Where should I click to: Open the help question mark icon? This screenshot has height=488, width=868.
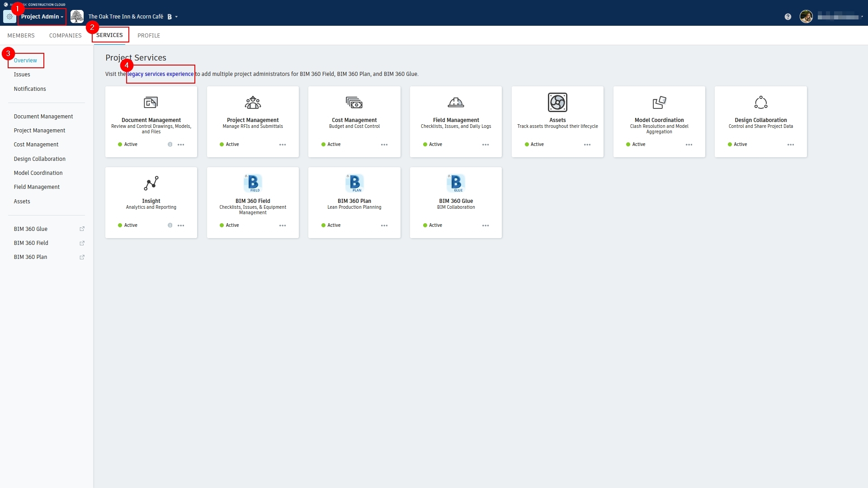pos(788,17)
